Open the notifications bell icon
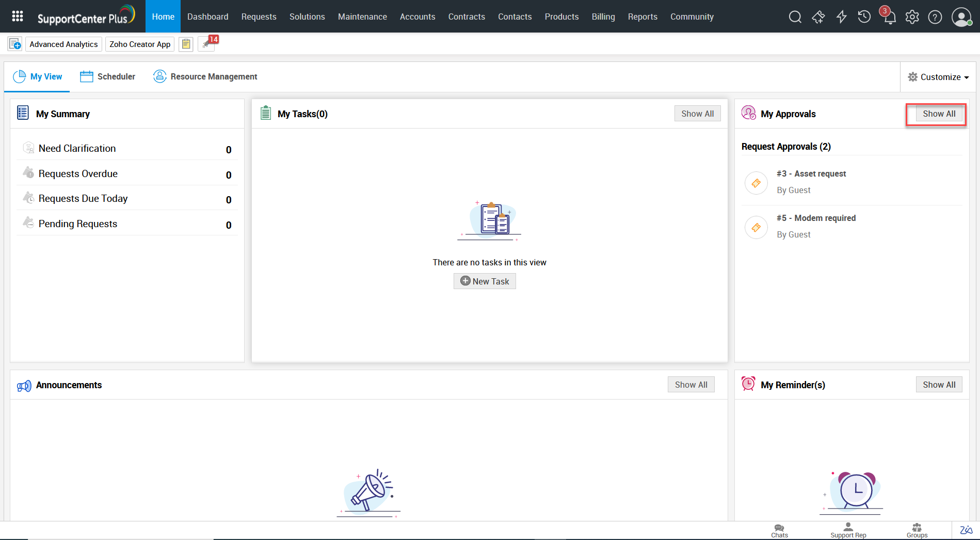The width and height of the screenshot is (980, 540). [x=889, y=18]
